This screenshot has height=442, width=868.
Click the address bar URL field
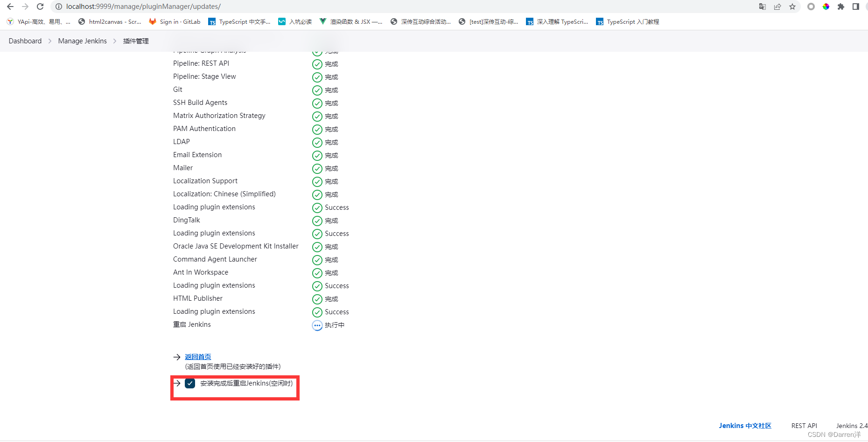click(x=401, y=7)
